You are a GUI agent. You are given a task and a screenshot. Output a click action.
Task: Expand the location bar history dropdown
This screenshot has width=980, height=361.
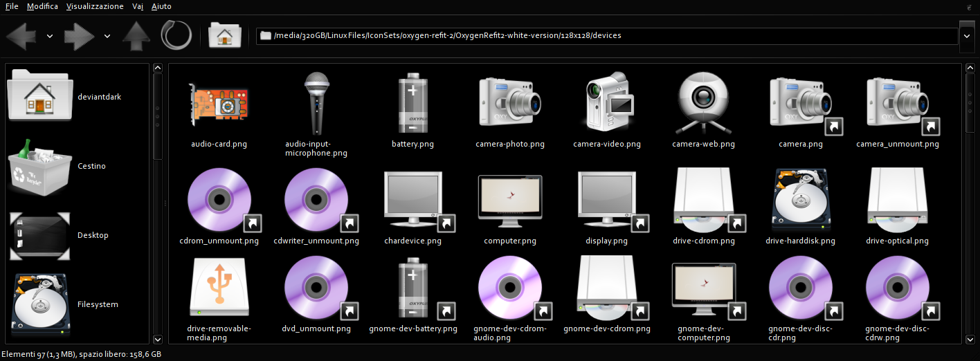coord(968,36)
